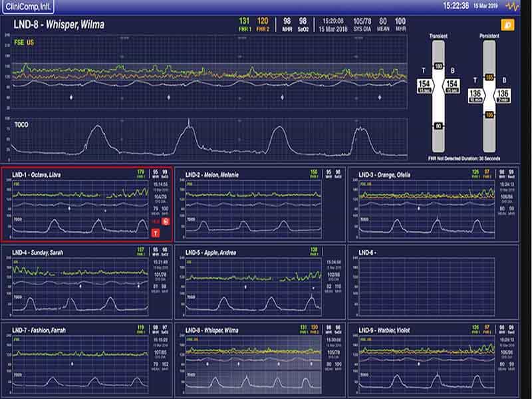Click the orange alarm icon beside Wilma's vitals
Viewport: 532px width, 399px height.
[x=507, y=25]
